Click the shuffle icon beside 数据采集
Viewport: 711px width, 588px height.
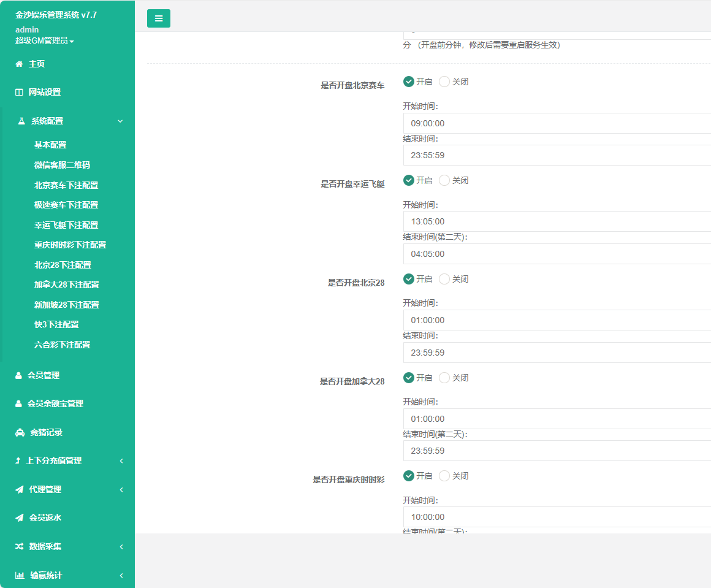point(20,547)
